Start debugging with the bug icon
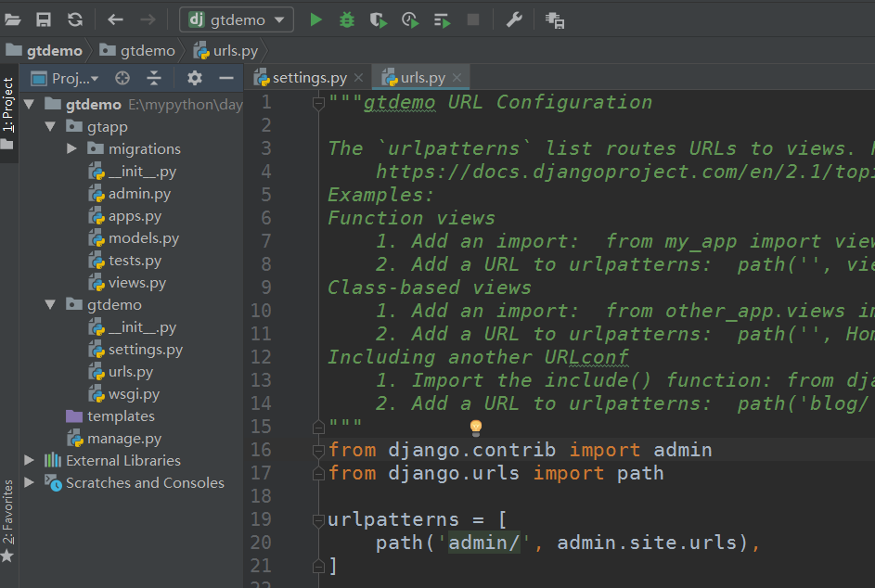 click(x=346, y=19)
